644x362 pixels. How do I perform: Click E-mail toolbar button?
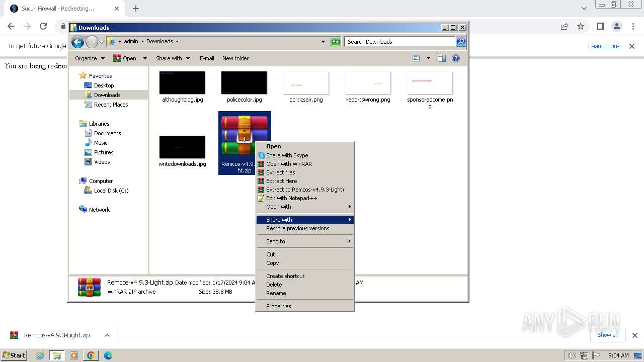(207, 58)
